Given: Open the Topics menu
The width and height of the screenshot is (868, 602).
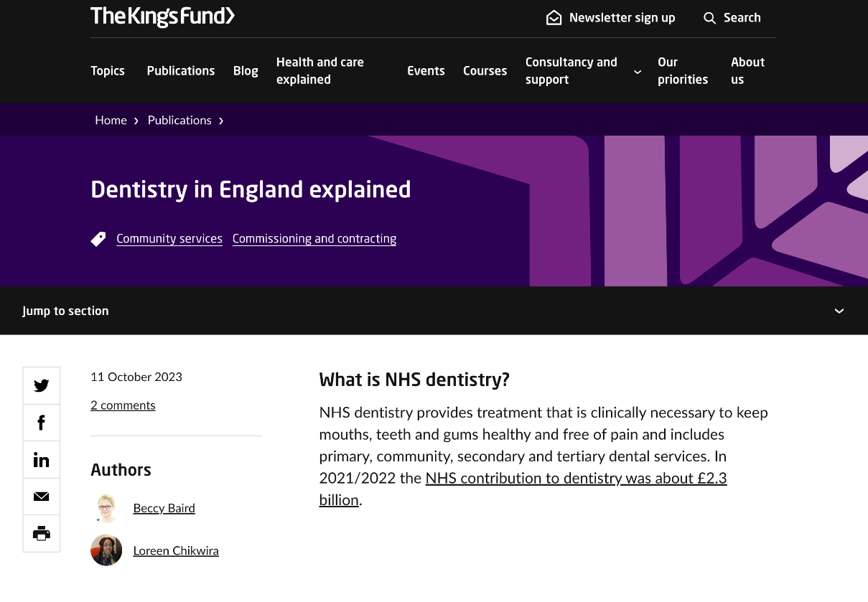Looking at the screenshot, I should point(108,71).
